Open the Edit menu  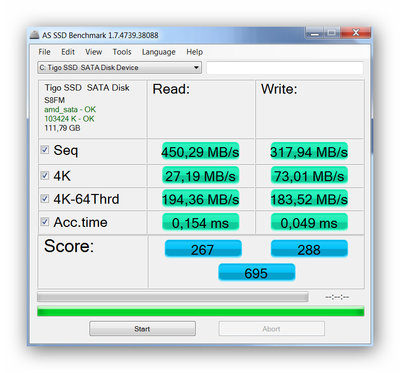[x=68, y=52]
